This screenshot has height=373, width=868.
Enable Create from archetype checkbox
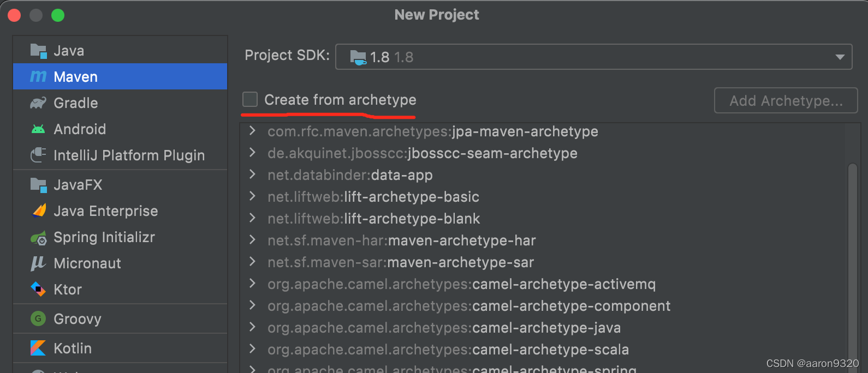click(250, 99)
